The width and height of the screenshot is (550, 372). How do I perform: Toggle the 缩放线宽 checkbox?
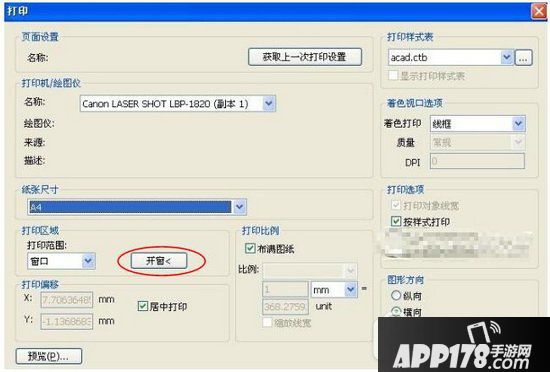pos(267,322)
